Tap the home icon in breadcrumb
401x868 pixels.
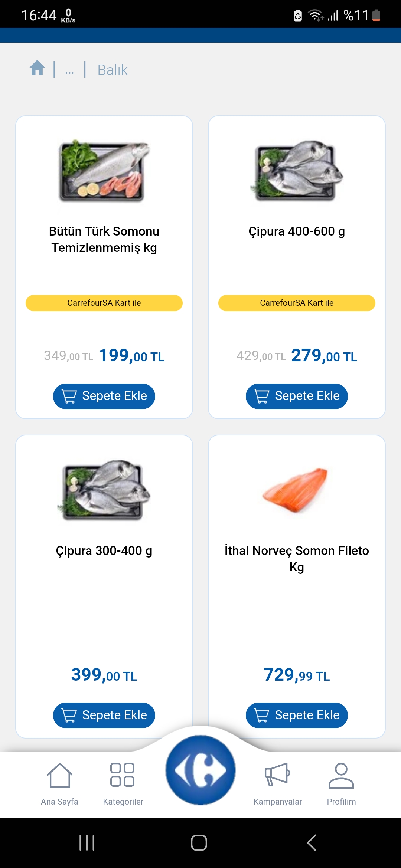click(x=37, y=68)
